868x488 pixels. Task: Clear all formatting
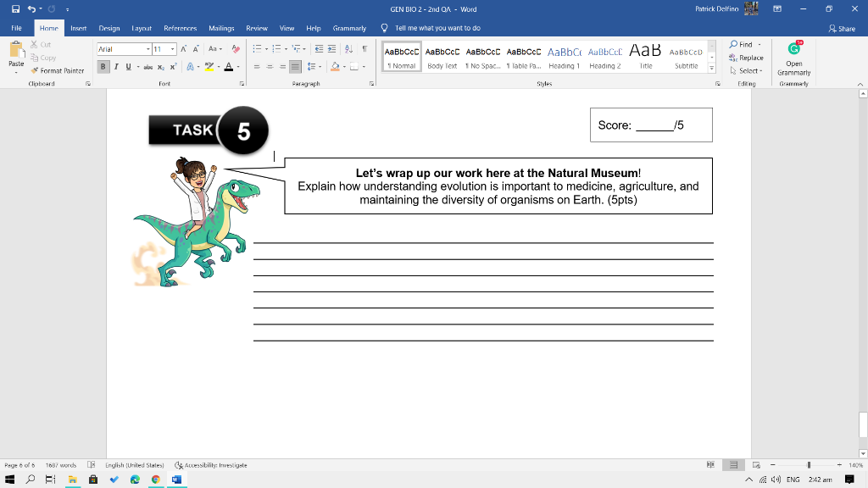point(236,49)
